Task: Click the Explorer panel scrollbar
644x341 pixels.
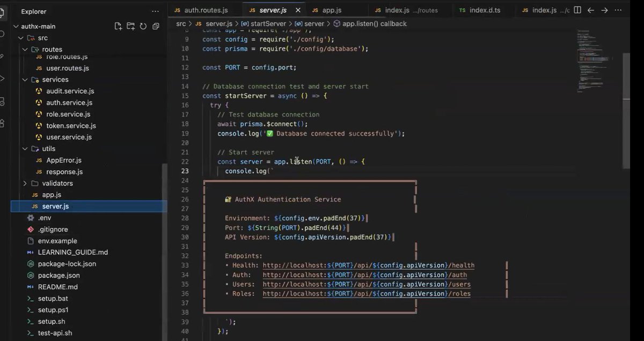Action: coord(164,251)
